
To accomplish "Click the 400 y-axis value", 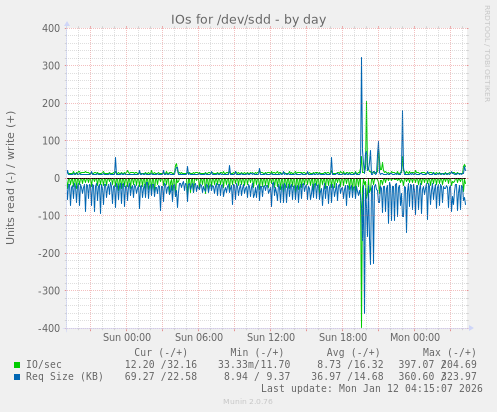I will 51,28.
